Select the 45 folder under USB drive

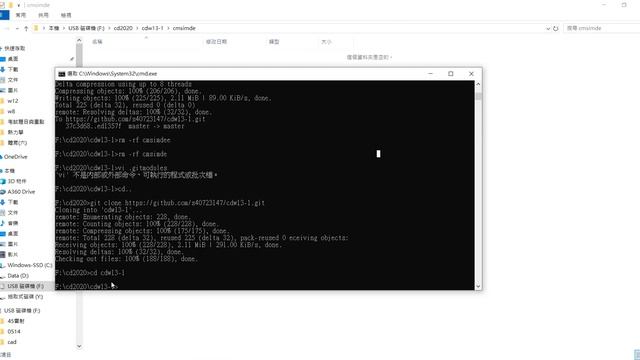(16, 321)
